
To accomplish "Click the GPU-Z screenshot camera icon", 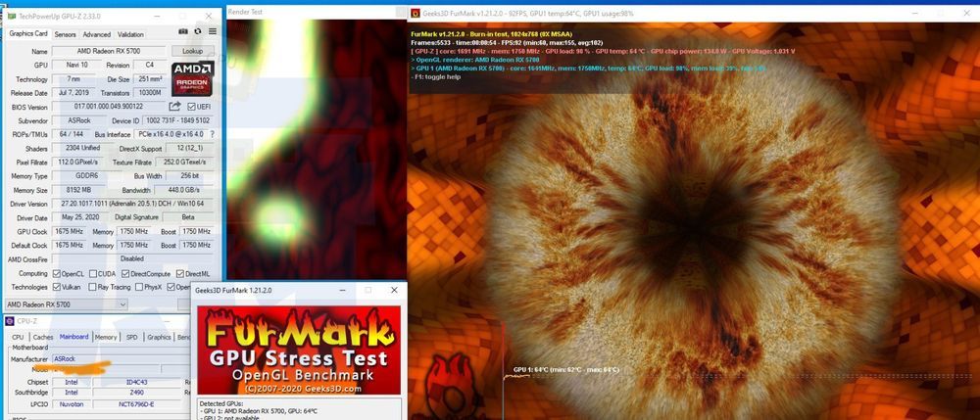I will pyautogui.click(x=183, y=31).
